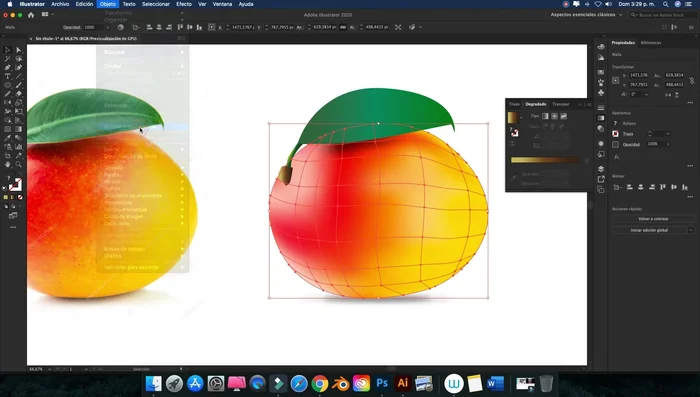Click the constrain proportions link icon

pos(692,80)
